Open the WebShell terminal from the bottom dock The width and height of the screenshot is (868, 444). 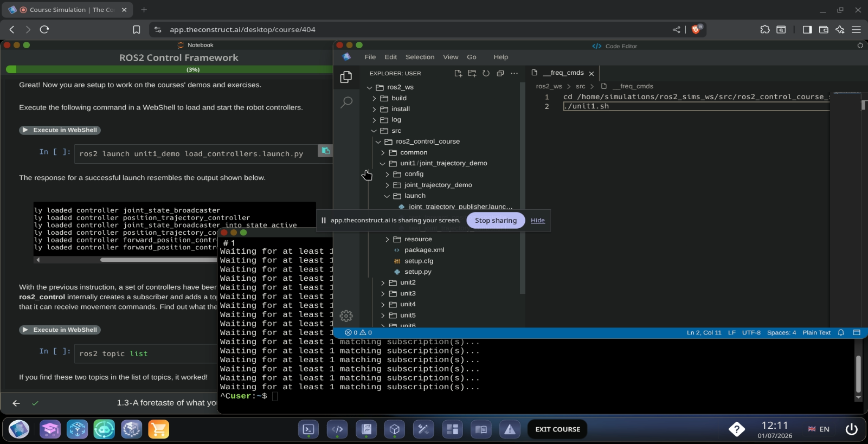click(x=308, y=429)
